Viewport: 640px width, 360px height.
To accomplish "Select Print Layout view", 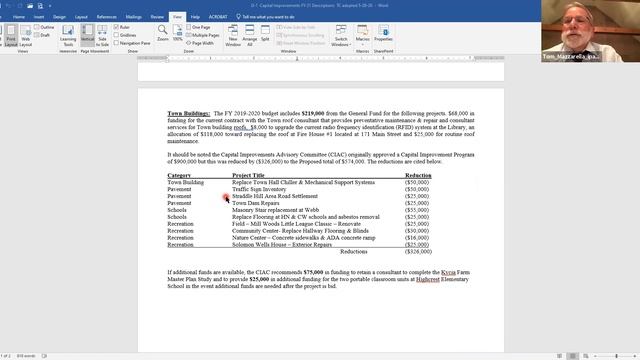I will (x=11, y=36).
